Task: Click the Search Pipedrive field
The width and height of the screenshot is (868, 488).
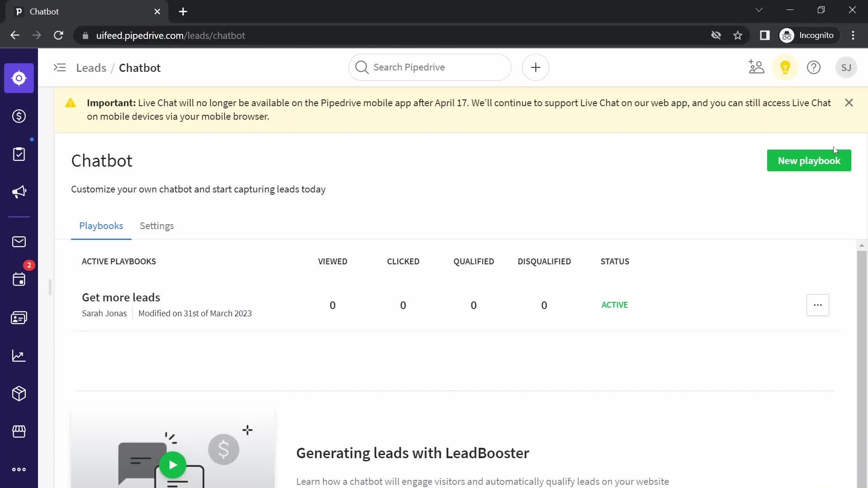Action: [430, 67]
